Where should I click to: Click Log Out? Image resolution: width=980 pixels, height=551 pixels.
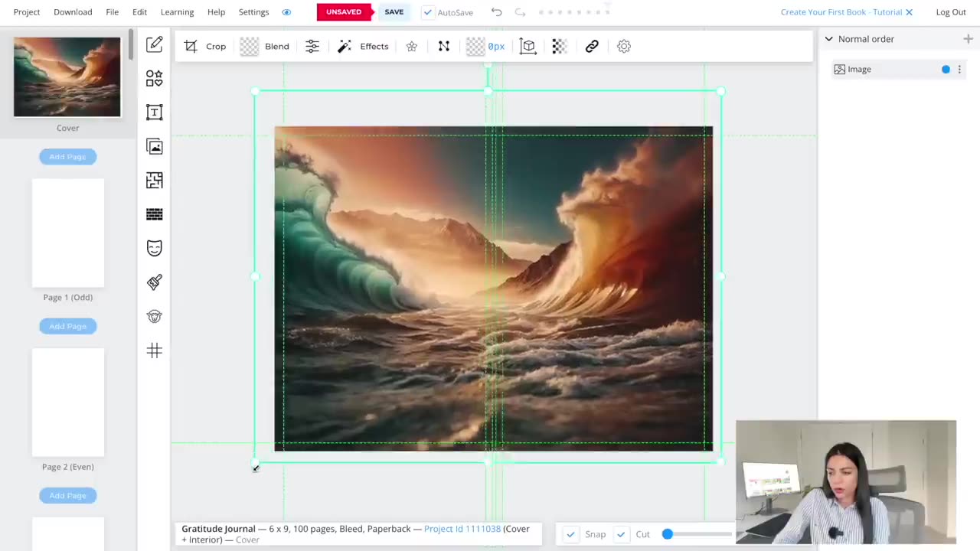951,12
